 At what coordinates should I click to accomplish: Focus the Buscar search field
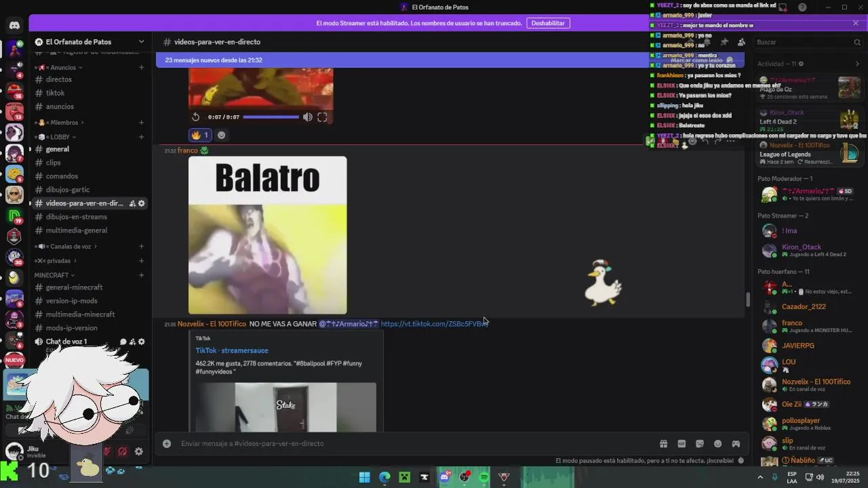coord(807,42)
